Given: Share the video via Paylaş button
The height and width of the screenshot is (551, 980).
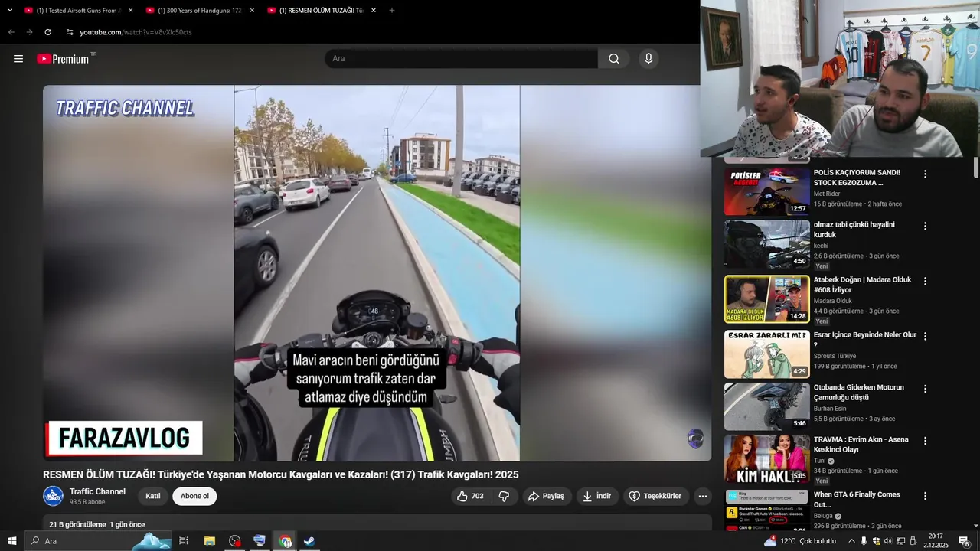Looking at the screenshot, I should coord(547,496).
